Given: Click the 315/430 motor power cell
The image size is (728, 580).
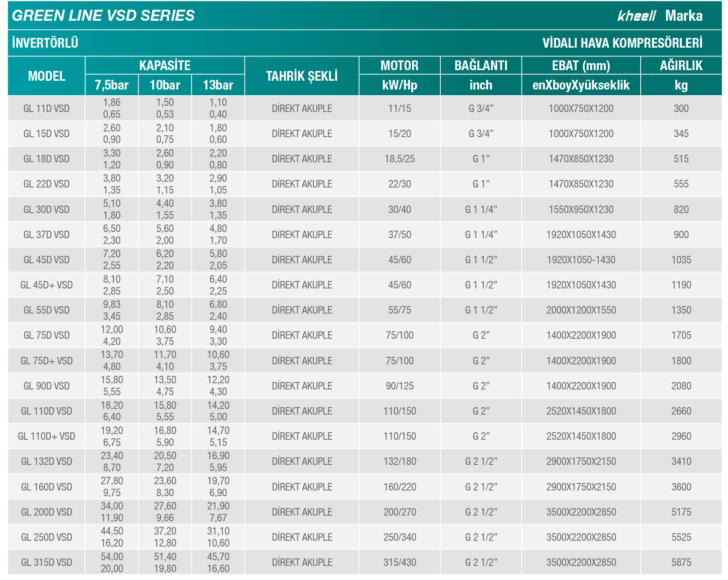Looking at the screenshot, I should point(400,562).
